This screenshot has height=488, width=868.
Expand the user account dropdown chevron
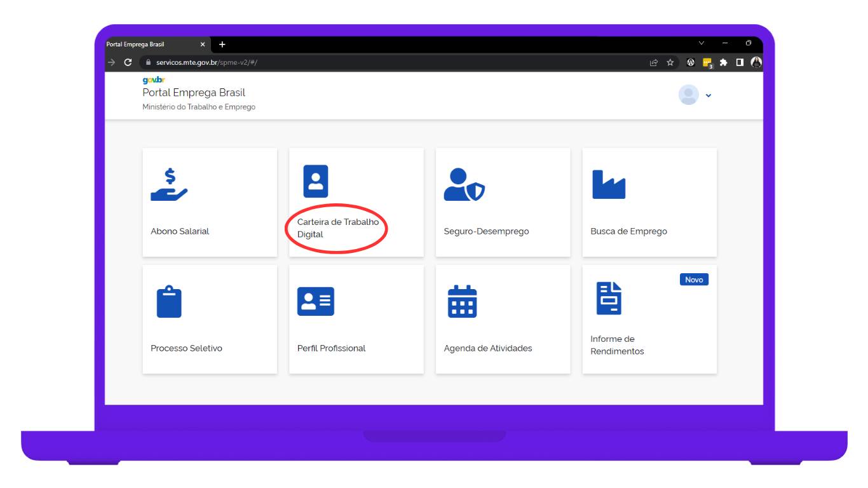tap(709, 95)
